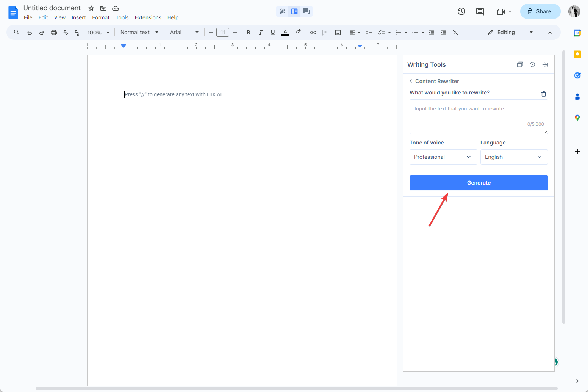This screenshot has width=588, height=392.
Task: Click the checklist icon
Action: point(382,33)
